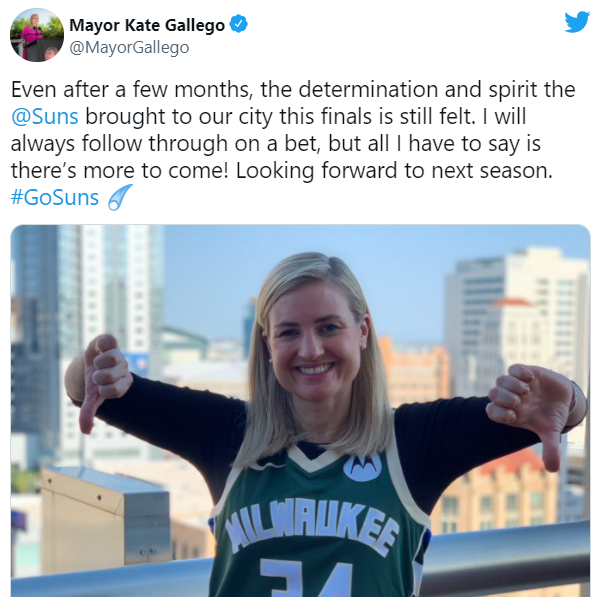
Task: Click the Motorola logo on the jersey
Action: click(x=362, y=466)
